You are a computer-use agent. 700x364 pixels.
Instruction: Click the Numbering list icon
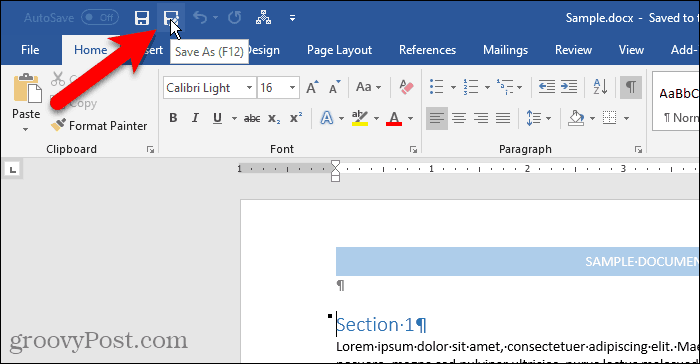click(471, 87)
